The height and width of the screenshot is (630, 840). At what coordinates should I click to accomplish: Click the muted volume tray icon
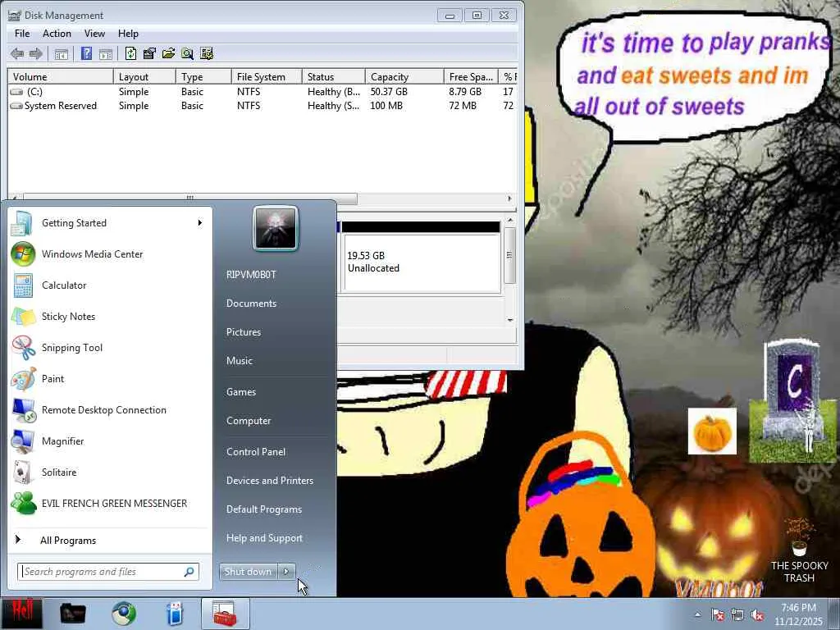(757, 615)
